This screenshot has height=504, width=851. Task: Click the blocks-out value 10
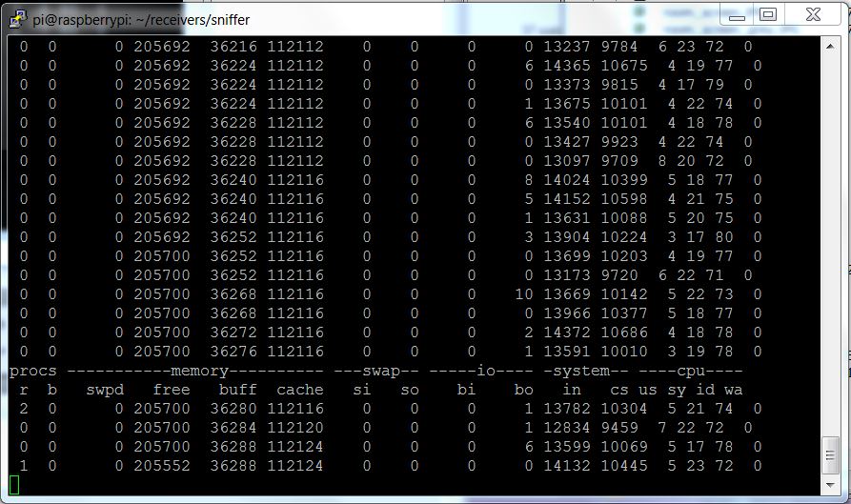coord(524,294)
